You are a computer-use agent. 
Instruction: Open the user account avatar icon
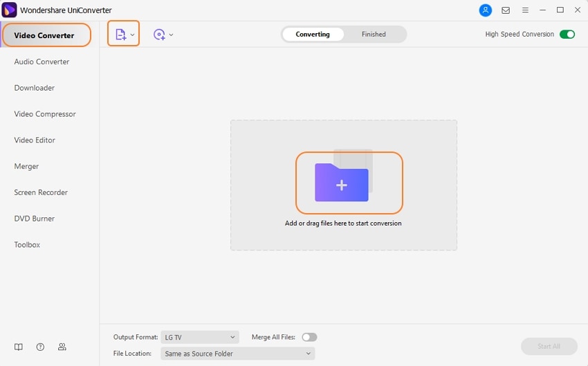[x=485, y=10]
